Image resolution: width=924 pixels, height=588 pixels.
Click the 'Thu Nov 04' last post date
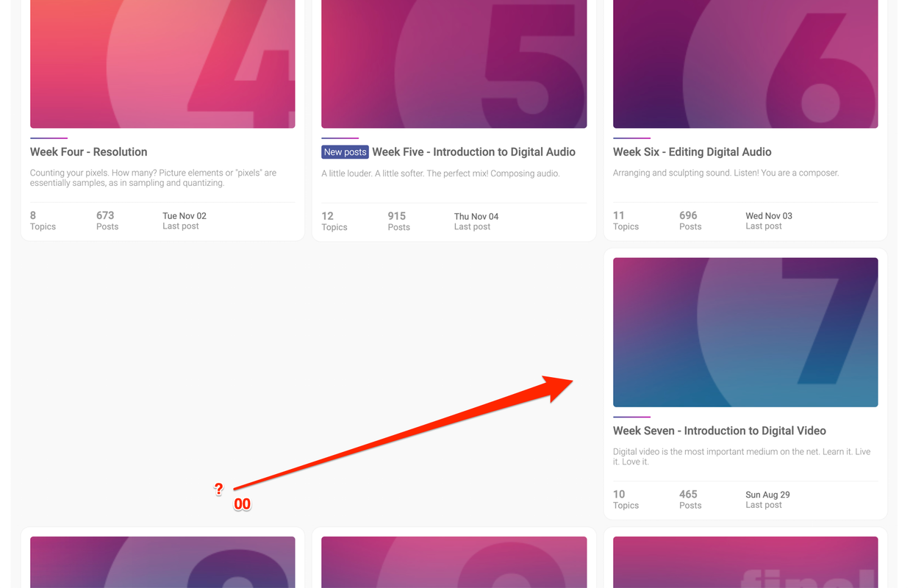tap(476, 217)
